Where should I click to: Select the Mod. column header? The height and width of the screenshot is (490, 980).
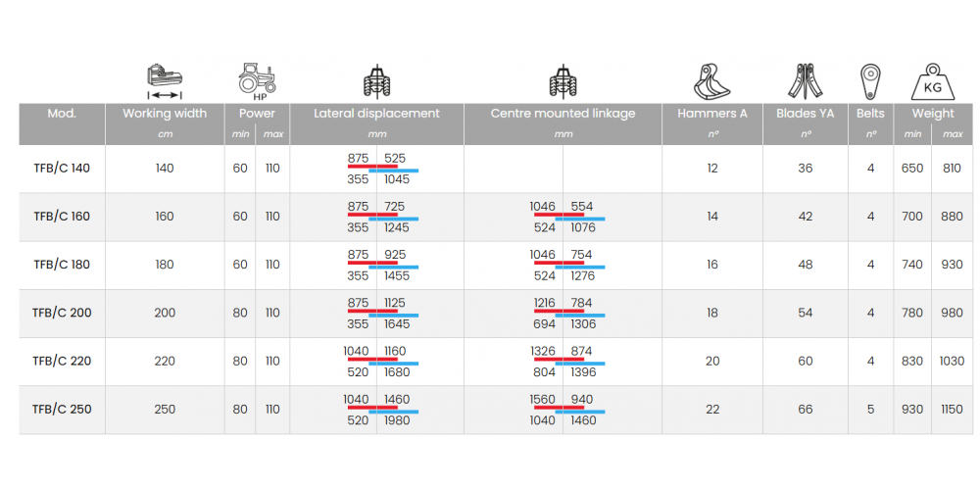[x=62, y=114]
